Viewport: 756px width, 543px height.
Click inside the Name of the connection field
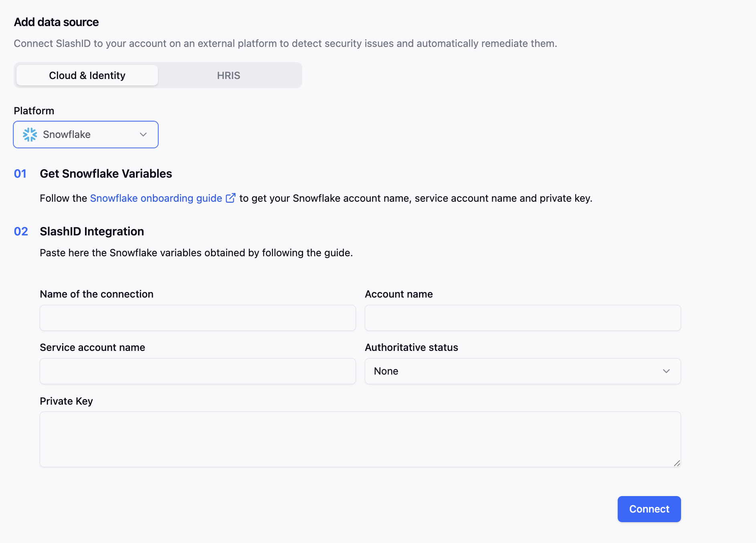tap(197, 318)
